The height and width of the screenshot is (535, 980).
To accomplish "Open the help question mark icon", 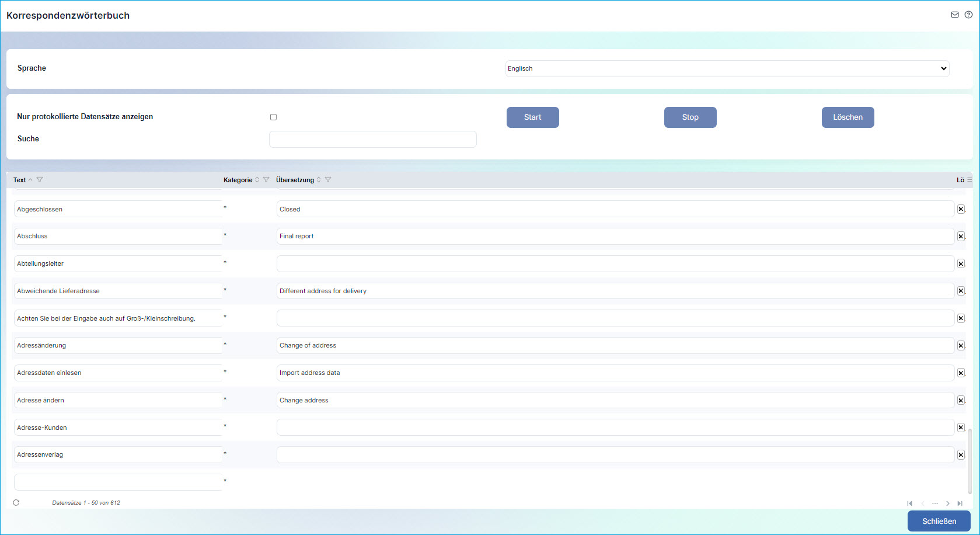I will [x=968, y=15].
